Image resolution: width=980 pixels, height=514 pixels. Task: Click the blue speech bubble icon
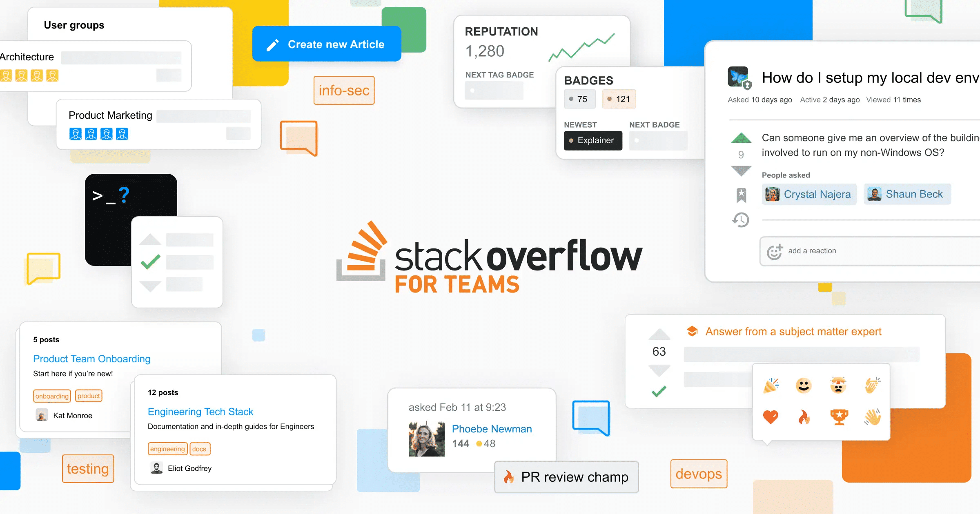591,418
